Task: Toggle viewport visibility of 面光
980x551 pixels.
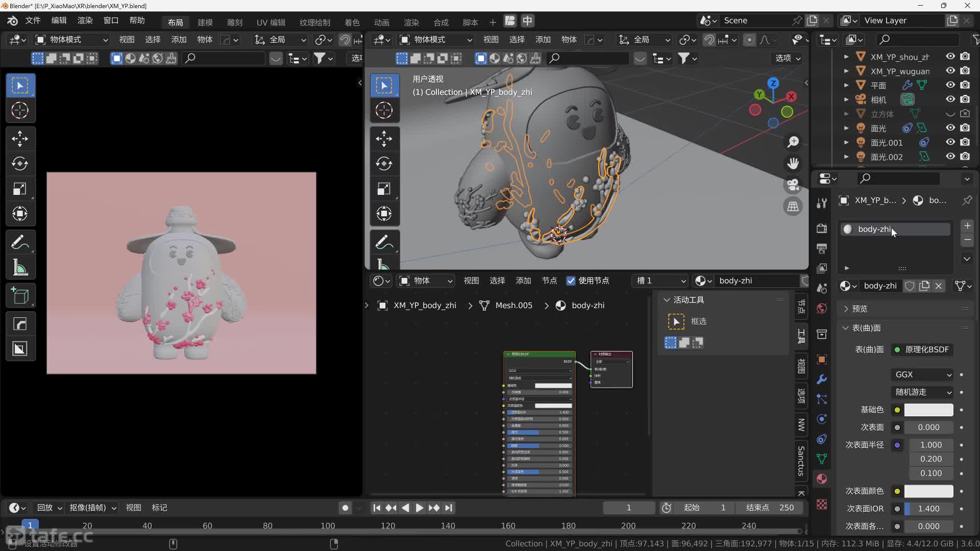Action: pyautogui.click(x=950, y=128)
